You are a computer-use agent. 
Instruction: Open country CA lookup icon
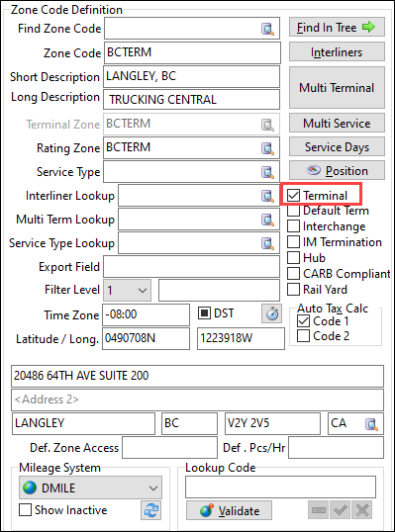(371, 424)
